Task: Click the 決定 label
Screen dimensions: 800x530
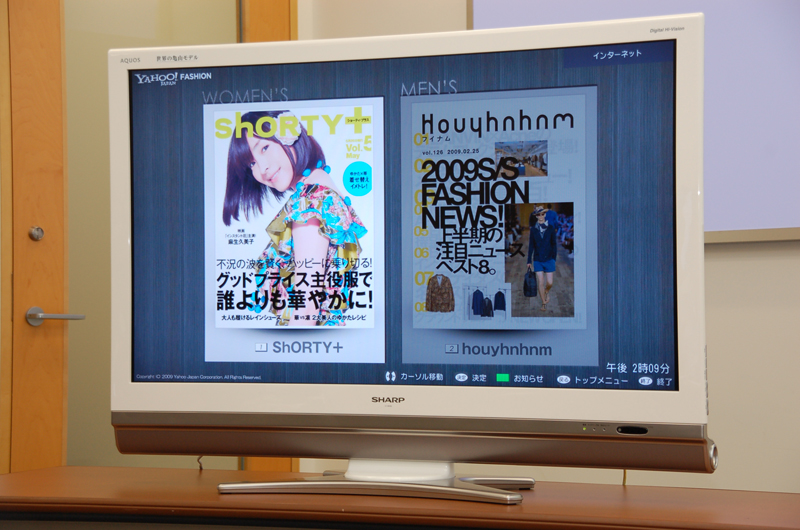Action: point(479,378)
